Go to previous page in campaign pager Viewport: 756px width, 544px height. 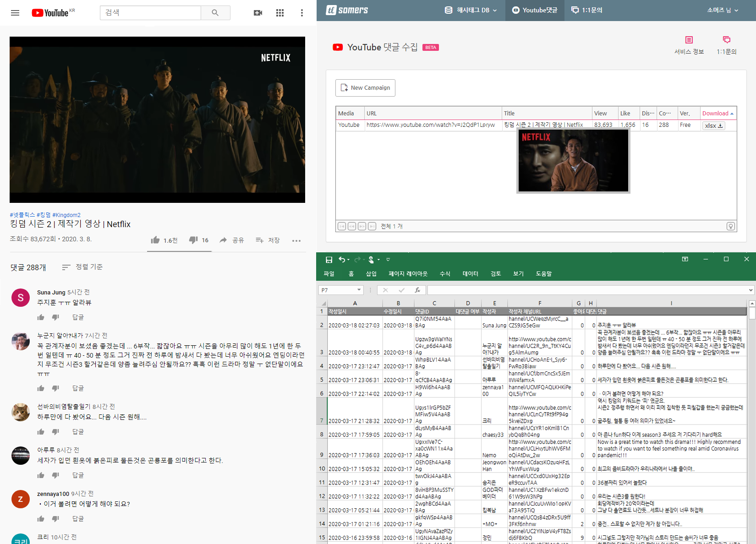tap(352, 226)
